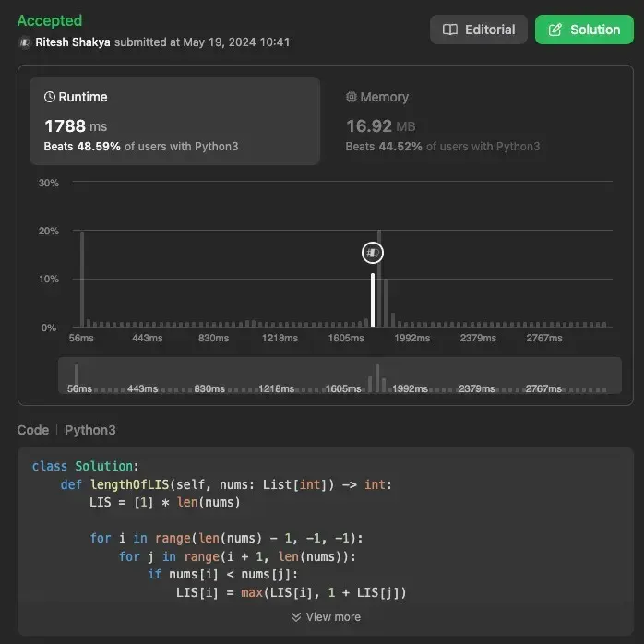The width and height of the screenshot is (644, 644).
Task: Select the white highlighted 1788ms bar
Action: (373, 300)
